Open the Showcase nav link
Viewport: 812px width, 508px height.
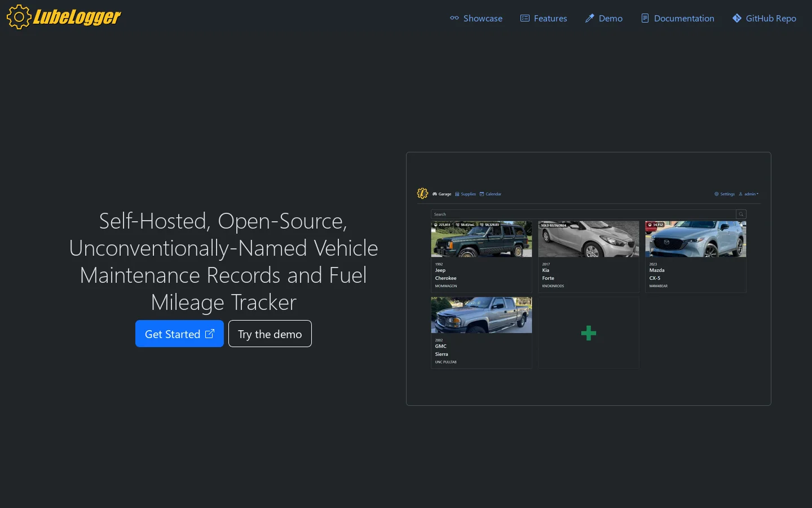(476, 18)
